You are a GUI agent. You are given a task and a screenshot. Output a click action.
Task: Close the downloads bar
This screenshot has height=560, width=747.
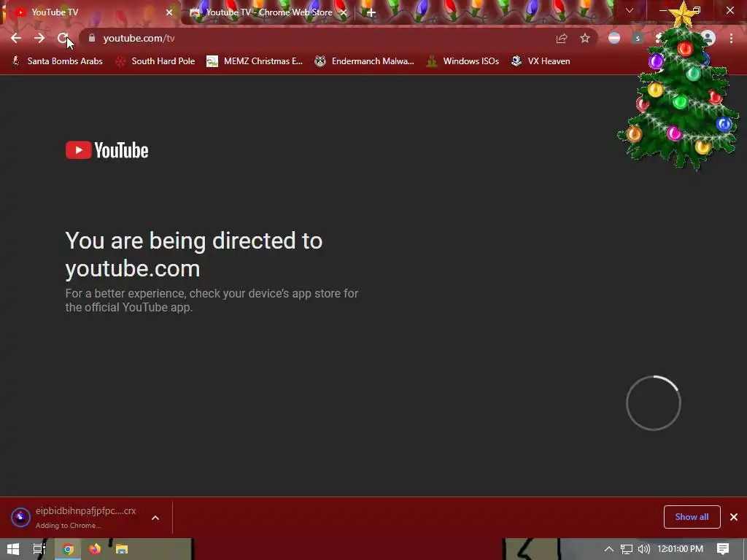point(734,517)
